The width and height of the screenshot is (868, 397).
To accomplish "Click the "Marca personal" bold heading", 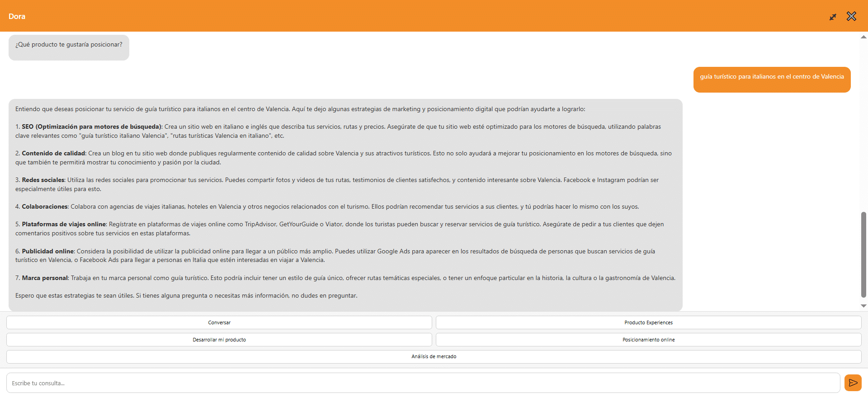I will pos(45,278).
